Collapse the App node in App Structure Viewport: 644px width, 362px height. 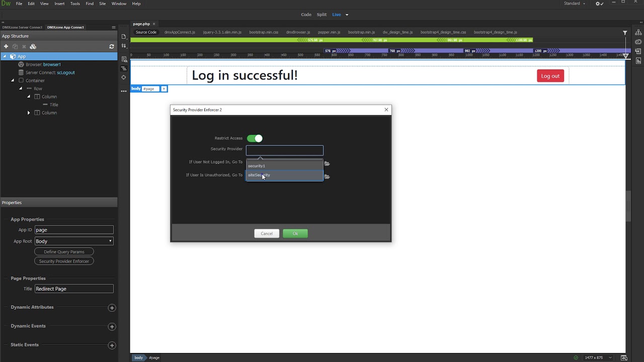click(x=5, y=56)
